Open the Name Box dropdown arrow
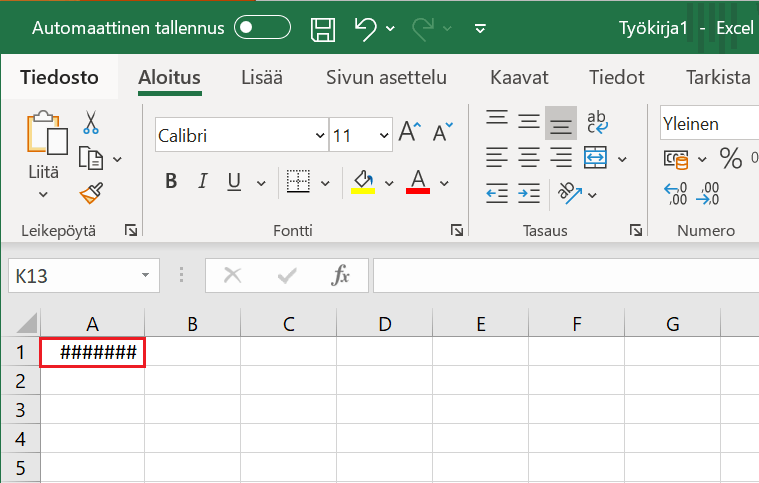Screen dimensions: 759x483 [145, 275]
